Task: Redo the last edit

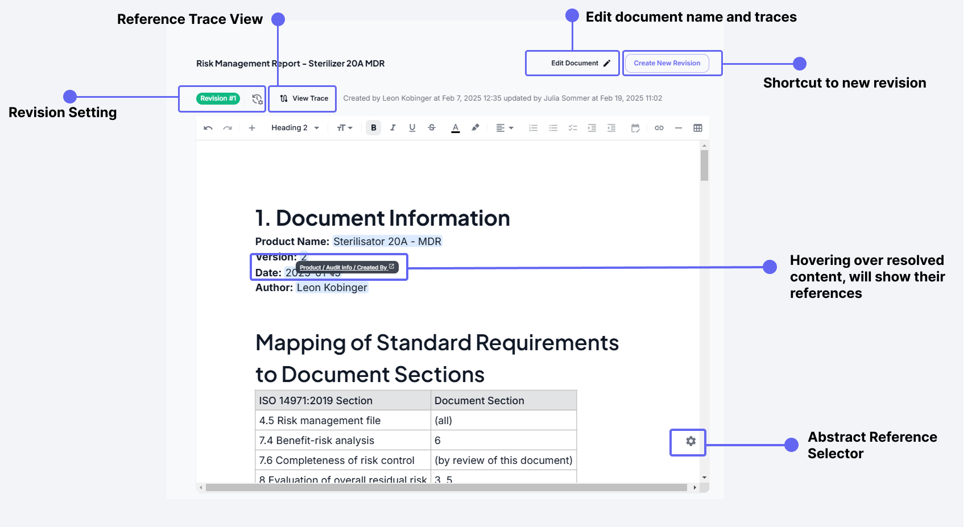Action: (228, 127)
